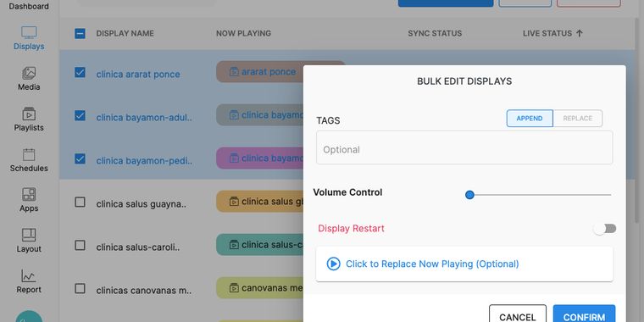Open the Playlists section in sidebar
Screen dimensions: 644x322
[29, 119]
